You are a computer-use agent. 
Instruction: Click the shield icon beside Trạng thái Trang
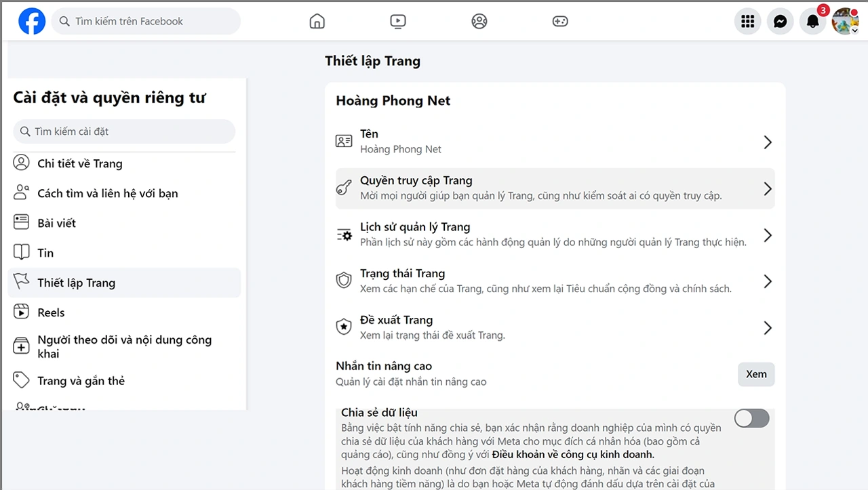[x=344, y=281]
